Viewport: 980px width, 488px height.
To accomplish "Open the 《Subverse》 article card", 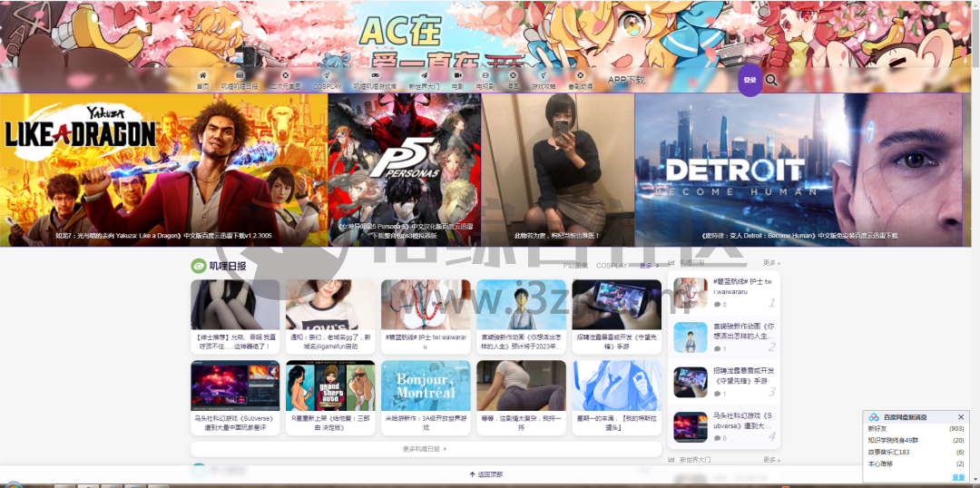I will coord(235,397).
